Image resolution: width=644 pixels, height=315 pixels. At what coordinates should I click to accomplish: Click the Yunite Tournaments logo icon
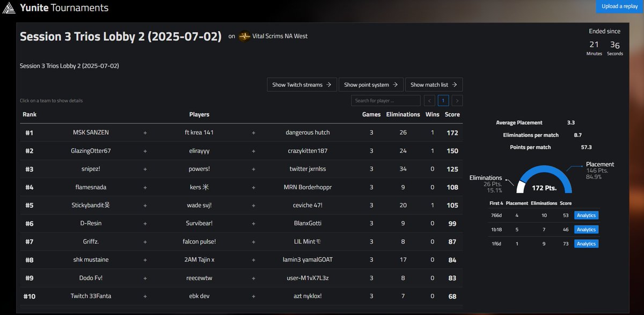pyautogui.click(x=9, y=8)
